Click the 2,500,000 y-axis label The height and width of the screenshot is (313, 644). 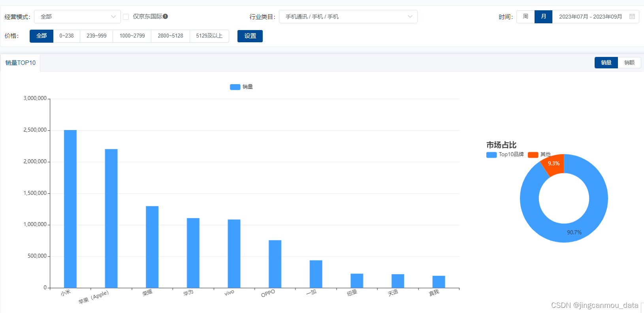35,130
